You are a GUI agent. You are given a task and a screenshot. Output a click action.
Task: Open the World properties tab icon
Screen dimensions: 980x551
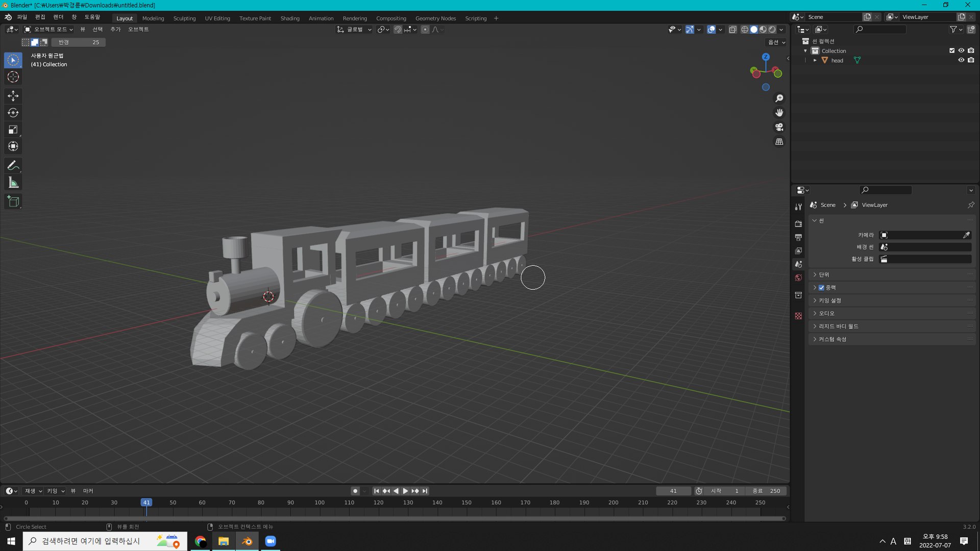pyautogui.click(x=798, y=278)
